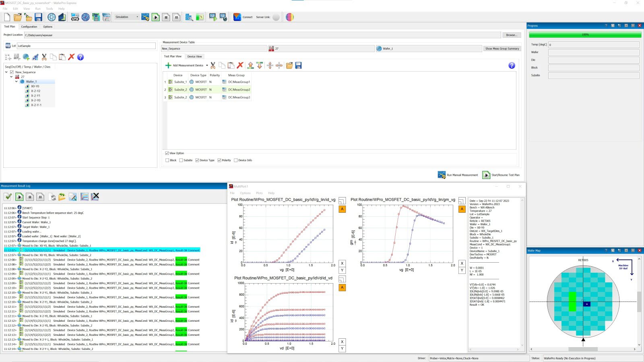The image size is (644, 362).
Task: Click the Run simulation play icon
Action: tap(156, 17)
